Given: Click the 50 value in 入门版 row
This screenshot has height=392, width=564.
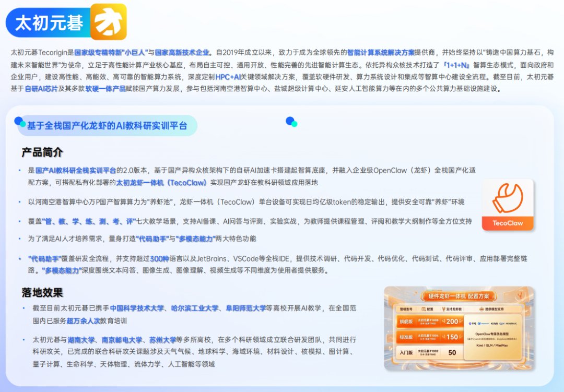Looking at the screenshot, I should pos(452,353).
